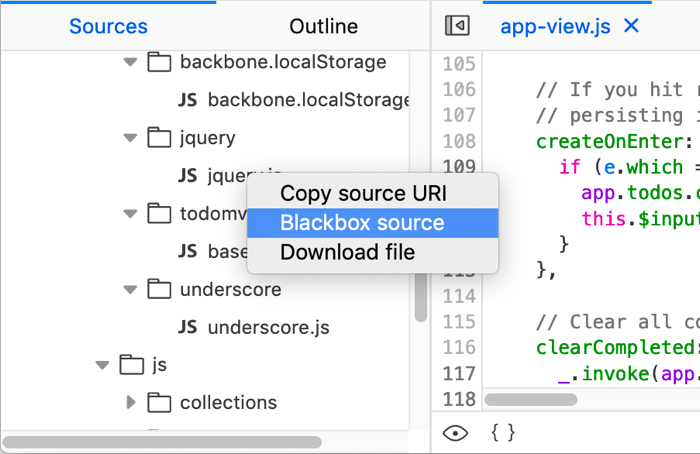Viewport: 700px width, 454px height.
Task: Choose Download file from context menu
Action: point(372,252)
